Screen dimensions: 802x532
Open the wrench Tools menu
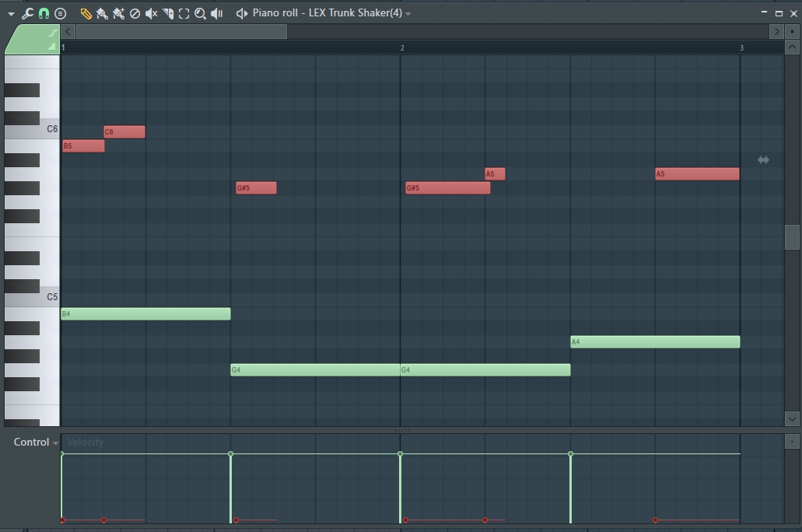pos(28,13)
